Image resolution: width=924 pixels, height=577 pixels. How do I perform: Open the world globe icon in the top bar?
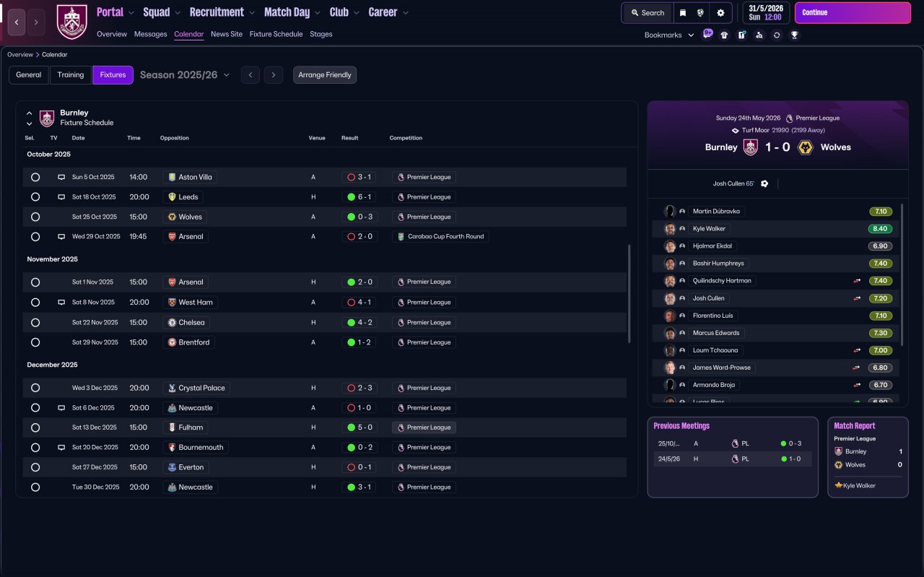[x=700, y=13]
